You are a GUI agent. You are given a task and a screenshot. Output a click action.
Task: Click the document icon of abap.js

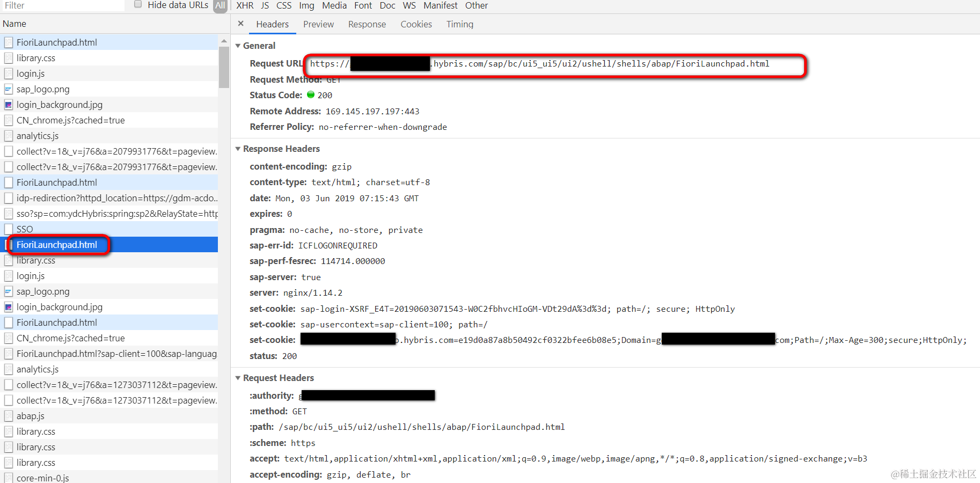9,416
